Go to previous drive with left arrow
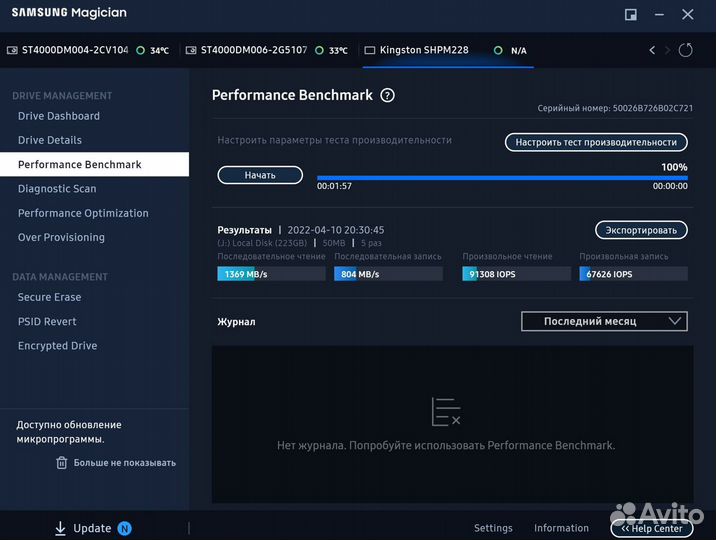 (652, 50)
